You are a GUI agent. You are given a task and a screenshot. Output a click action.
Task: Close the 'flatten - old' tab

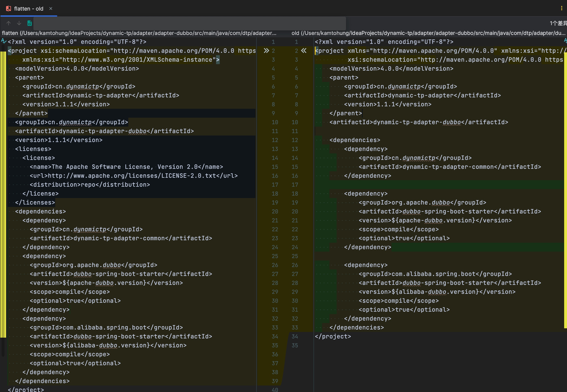click(x=51, y=8)
